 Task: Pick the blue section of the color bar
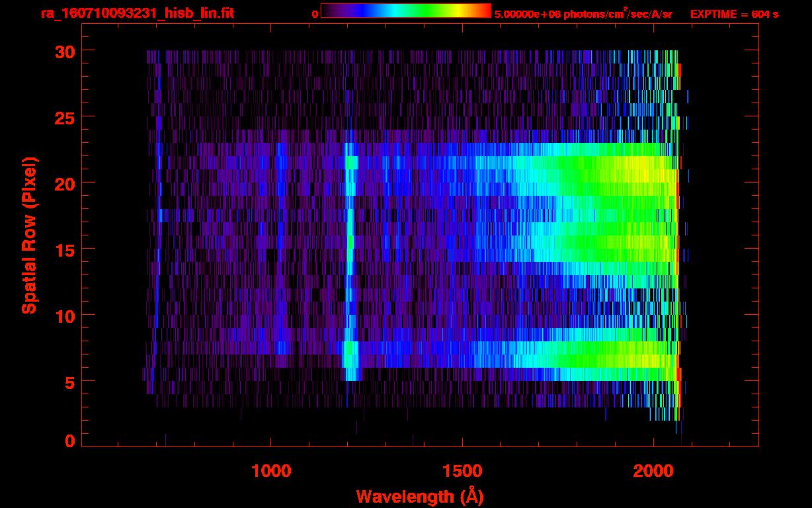(360, 11)
